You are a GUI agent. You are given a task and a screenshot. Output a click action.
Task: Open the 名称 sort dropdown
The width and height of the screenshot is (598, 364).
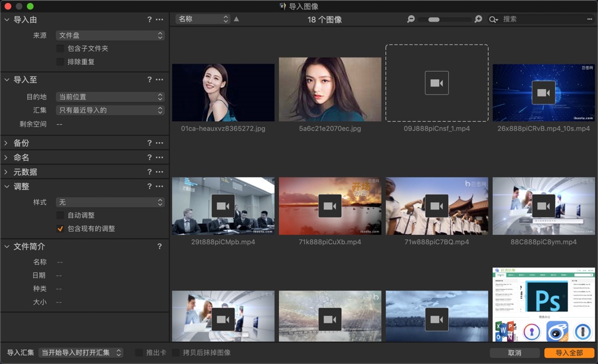[203, 19]
